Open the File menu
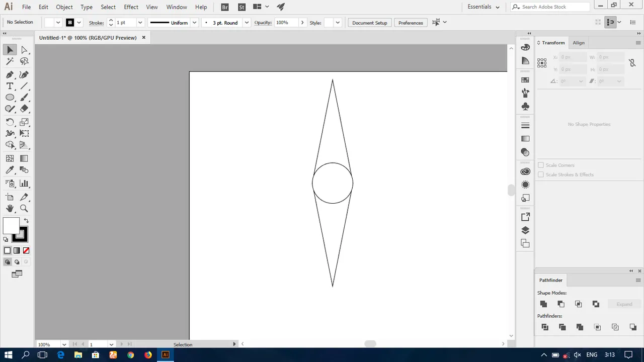Screen dimensions: 644x362 (26, 7)
